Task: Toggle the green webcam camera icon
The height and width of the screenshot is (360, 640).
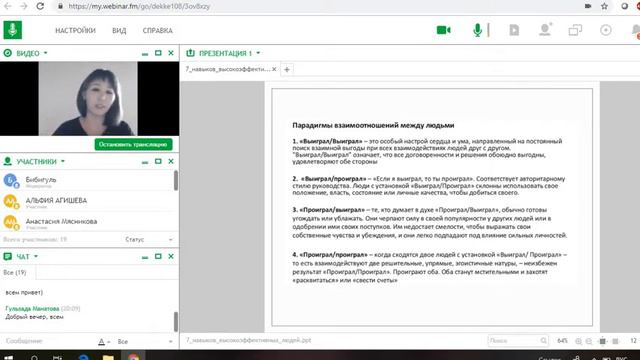Action: 443,30
